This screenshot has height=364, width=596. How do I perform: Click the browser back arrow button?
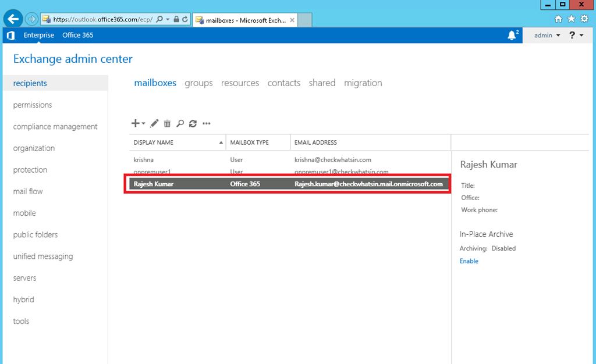[x=13, y=19]
